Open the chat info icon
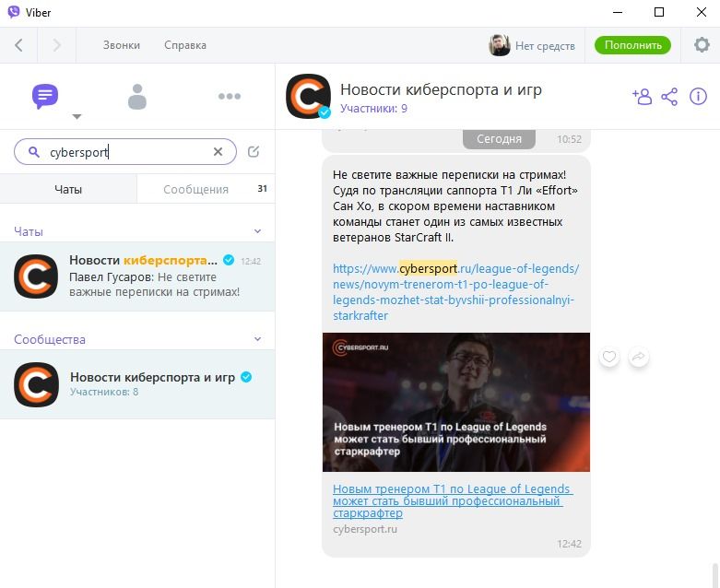The width and height of the screenshot is (720, 588). [x=698, y=96]
